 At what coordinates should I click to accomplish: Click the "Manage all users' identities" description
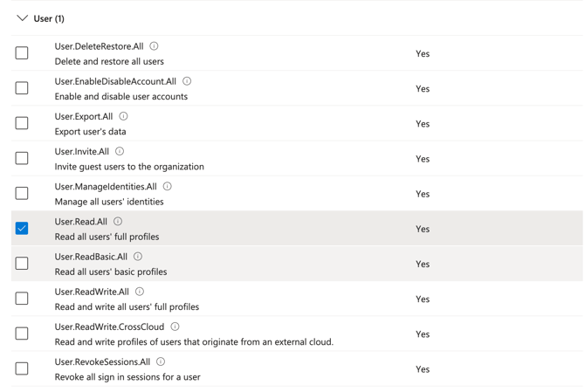pyautogui.click(x=109, y=202)
